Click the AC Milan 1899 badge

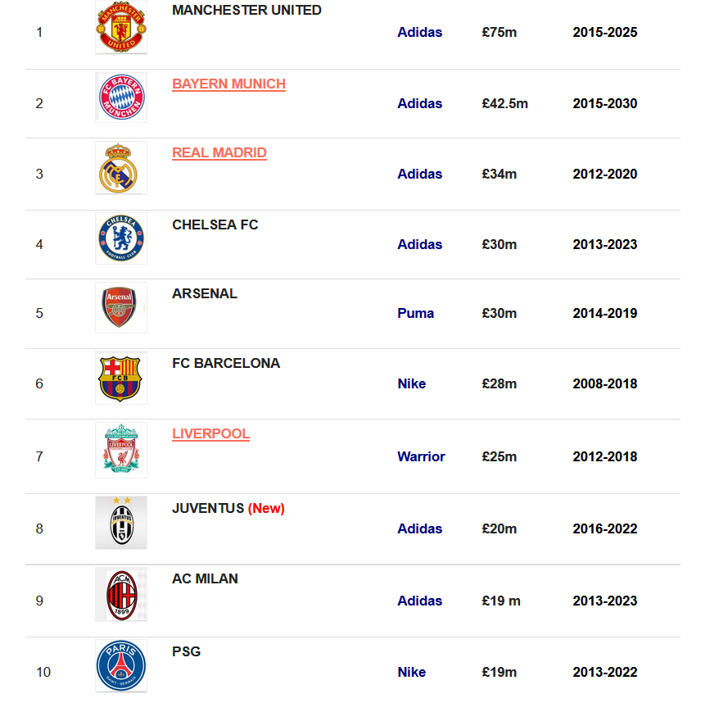pos(121,594)
